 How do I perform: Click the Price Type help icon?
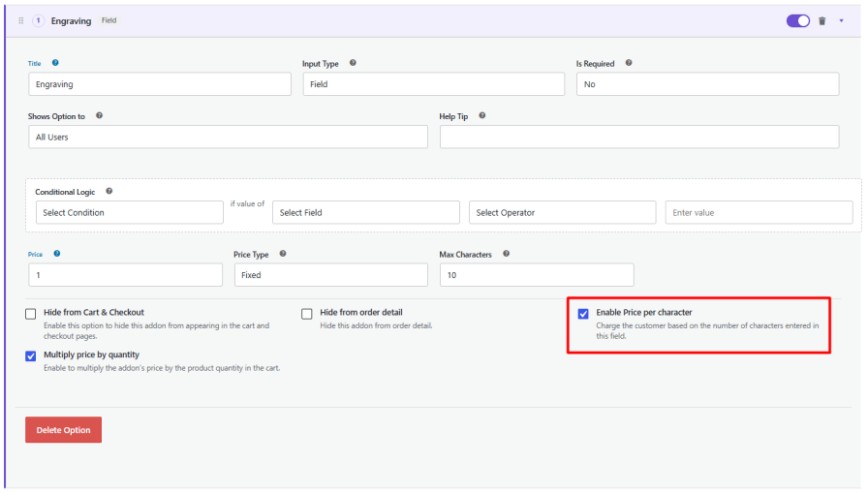click(x=283, y=254)
